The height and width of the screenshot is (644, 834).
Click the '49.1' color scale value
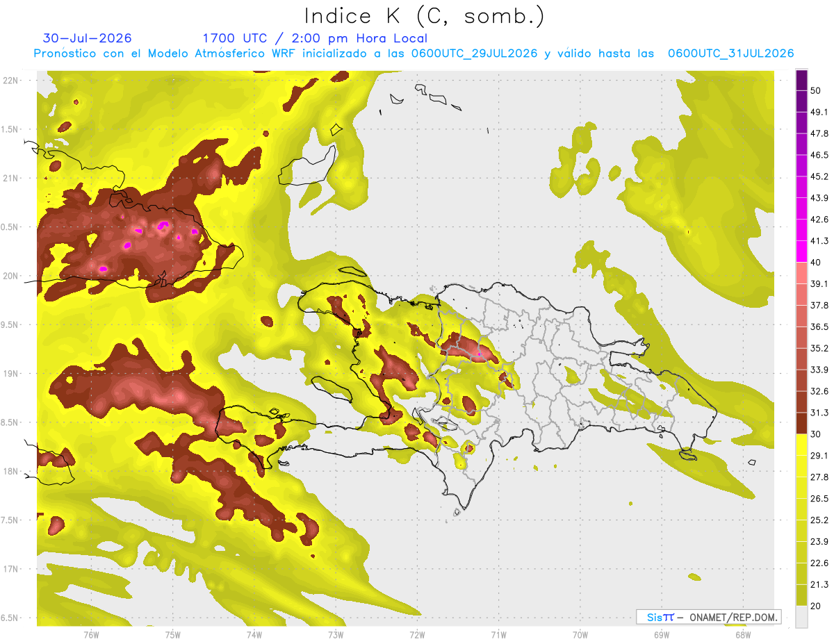[x=819, y=112]
